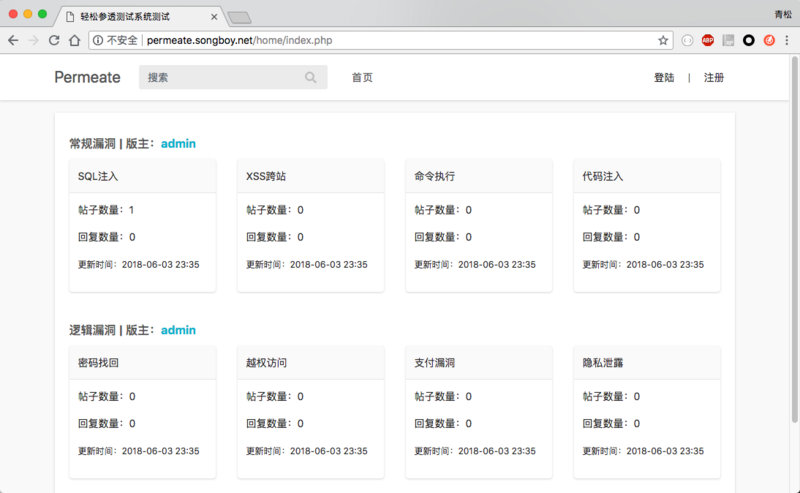Open the 代码注入 board
Image resolution: width=800 pixels, height=493 pixels.
(x=603, y=177)
